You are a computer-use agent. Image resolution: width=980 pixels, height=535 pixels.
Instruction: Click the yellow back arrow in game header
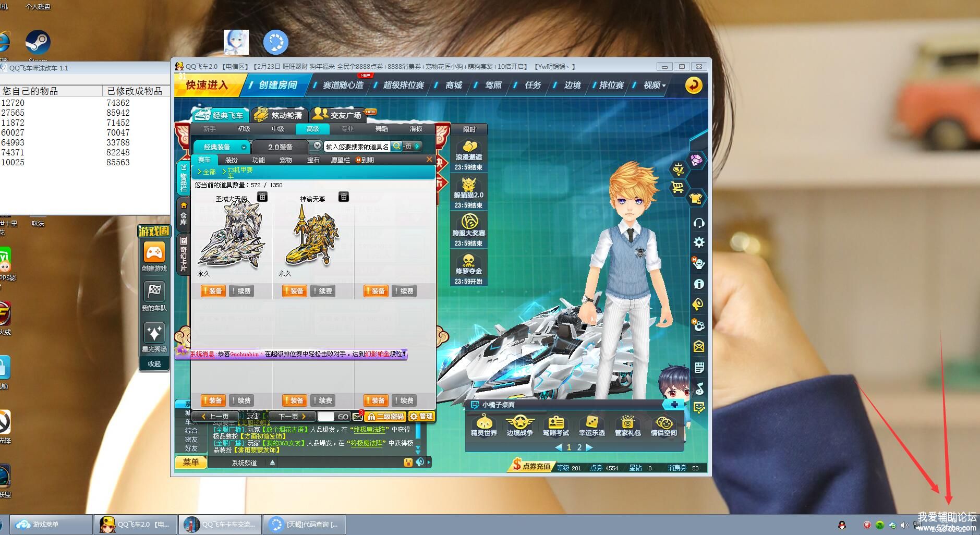694,85
